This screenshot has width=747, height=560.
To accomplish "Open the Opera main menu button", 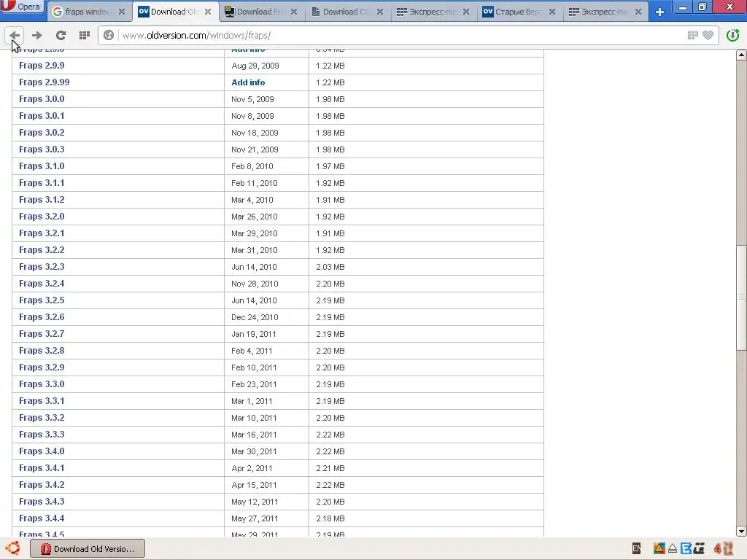I will (22, 7).
